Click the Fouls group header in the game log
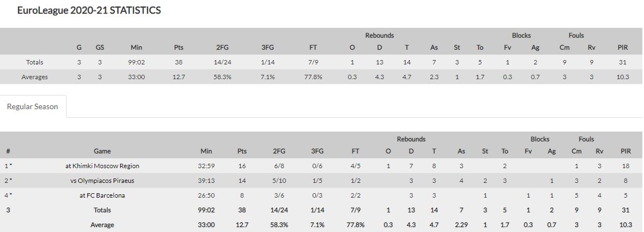 (587, 139)
